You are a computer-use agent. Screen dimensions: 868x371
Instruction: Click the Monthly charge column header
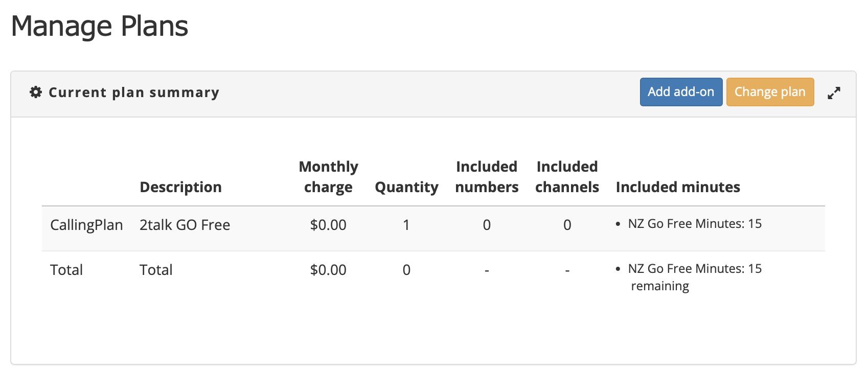(328, 177)
